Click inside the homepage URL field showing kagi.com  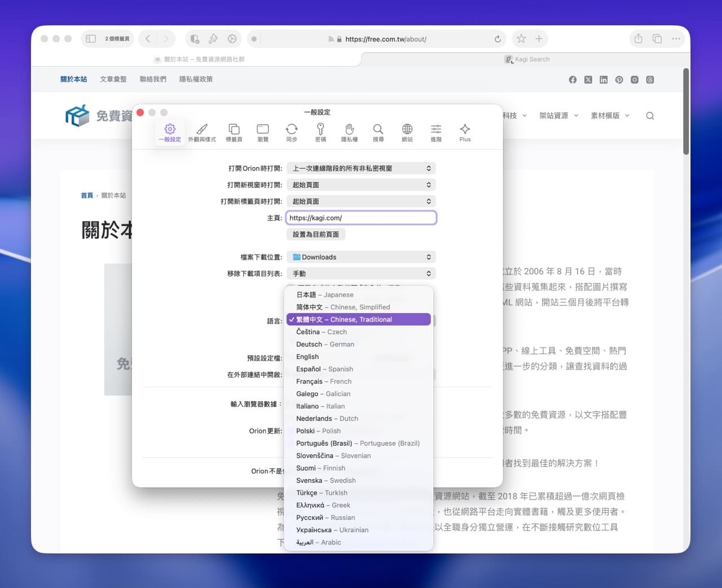pos(361,218)
